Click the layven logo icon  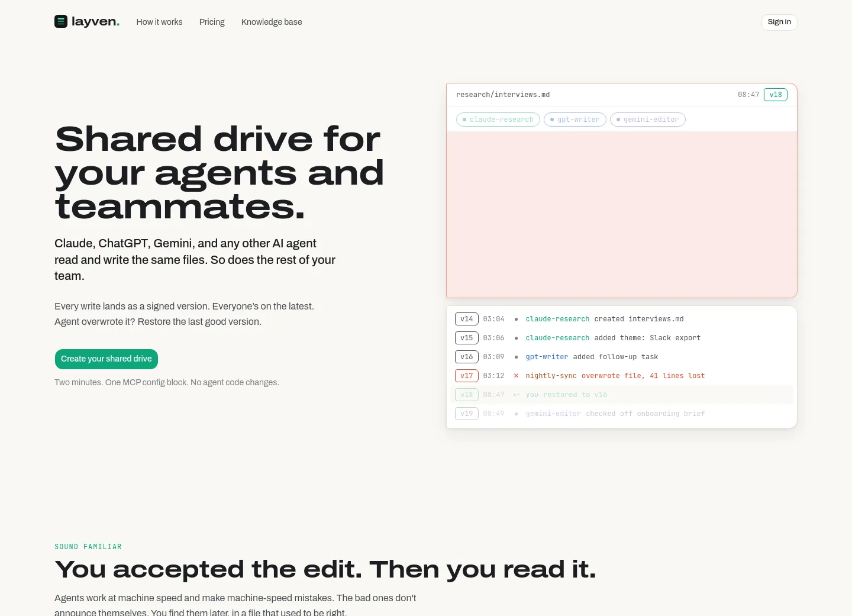click(61, 21)
